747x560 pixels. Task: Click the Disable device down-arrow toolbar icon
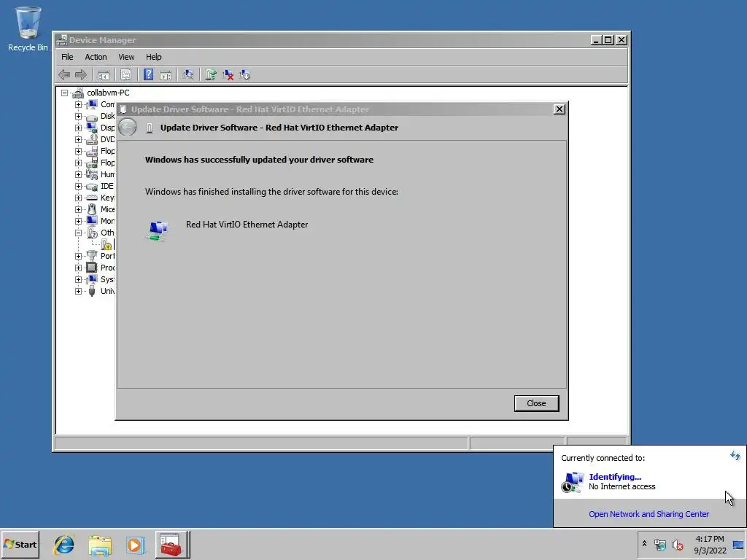pos(245,75)
